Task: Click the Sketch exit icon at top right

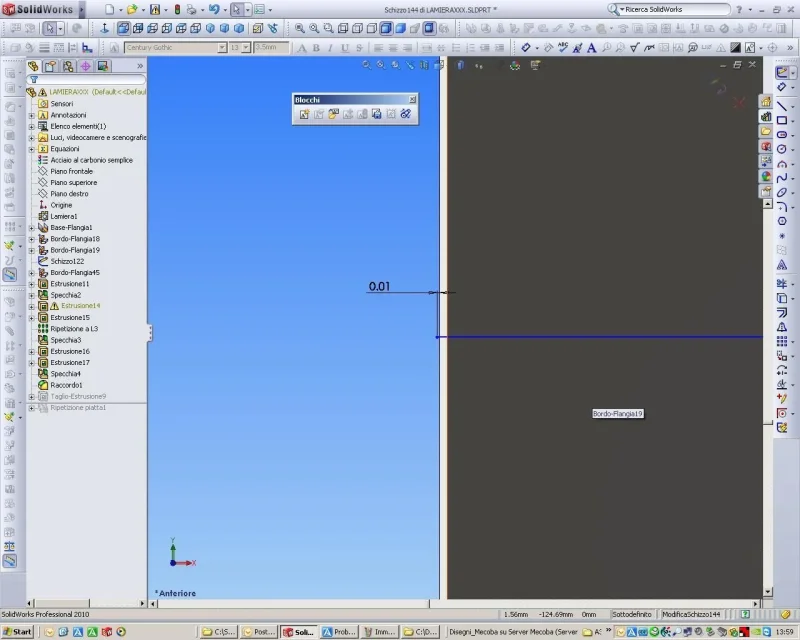Action: click(782, 72)
